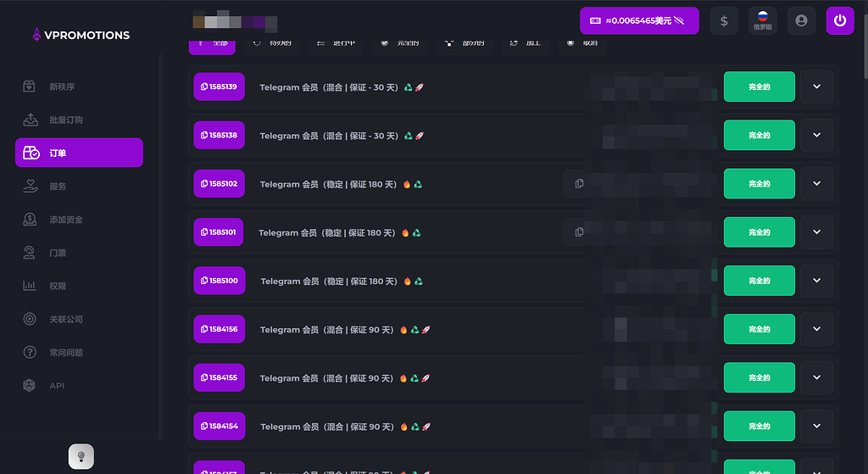The width and height of the screenshot is (868, 474).
Task: Copy order ID 1584154
Action: pyautogui.click(x=220, y=426)
